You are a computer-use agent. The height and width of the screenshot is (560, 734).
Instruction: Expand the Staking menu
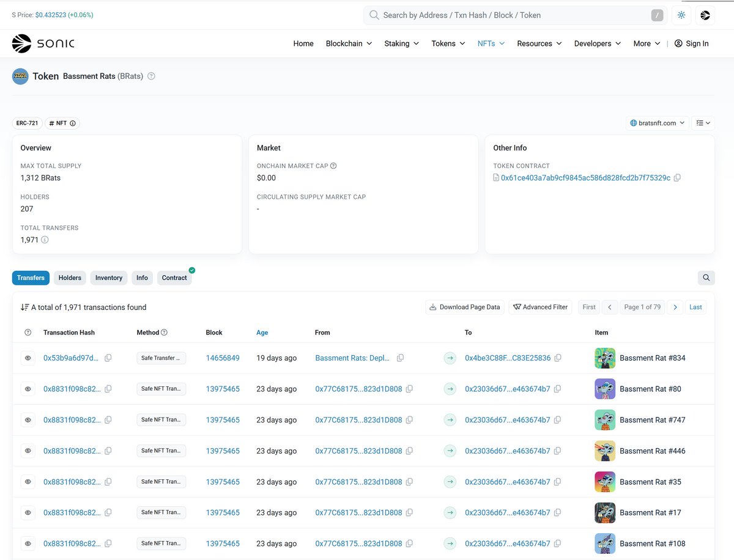pyautogui.click(x=401, y=43)
